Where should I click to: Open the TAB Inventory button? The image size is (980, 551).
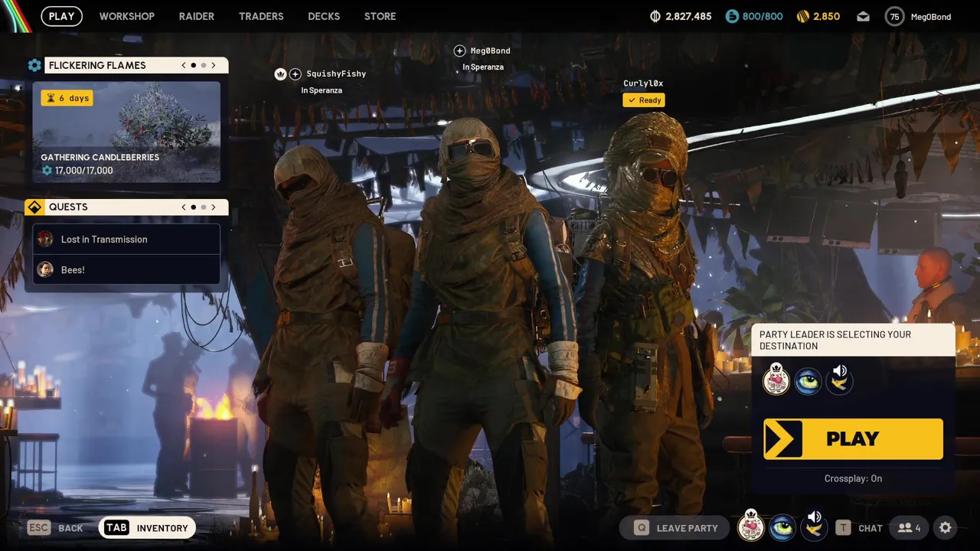[x=147, y=528]
